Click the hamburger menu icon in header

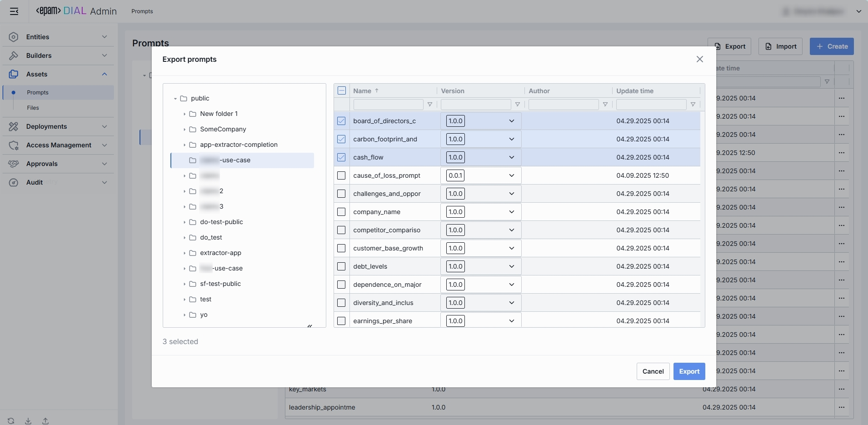click(14, 11)
